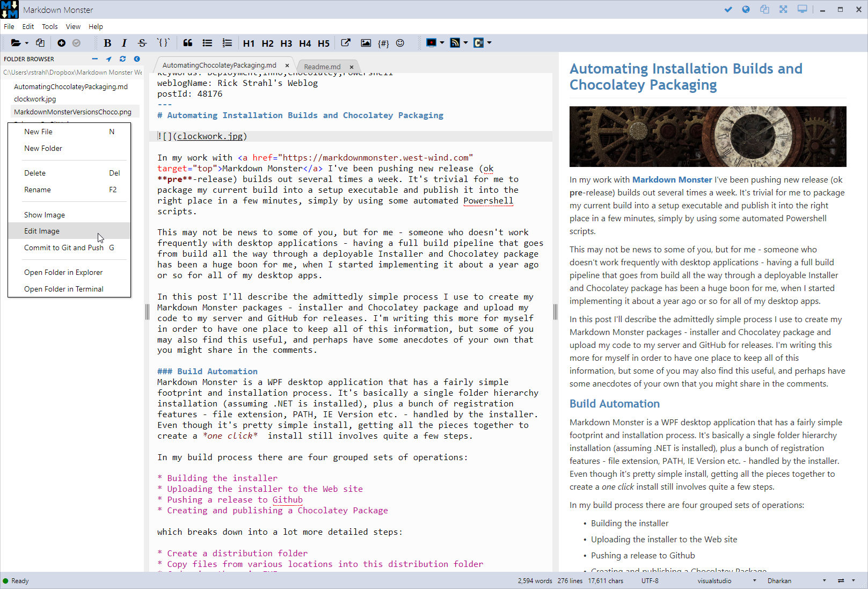Click the greyed-out checkmark circle icon
The image size is (868, 589).
76,43
